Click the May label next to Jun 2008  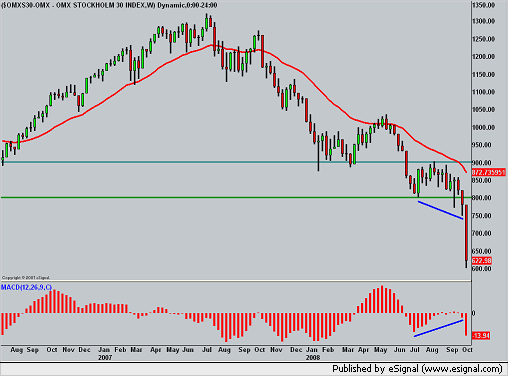coord(380,350)
